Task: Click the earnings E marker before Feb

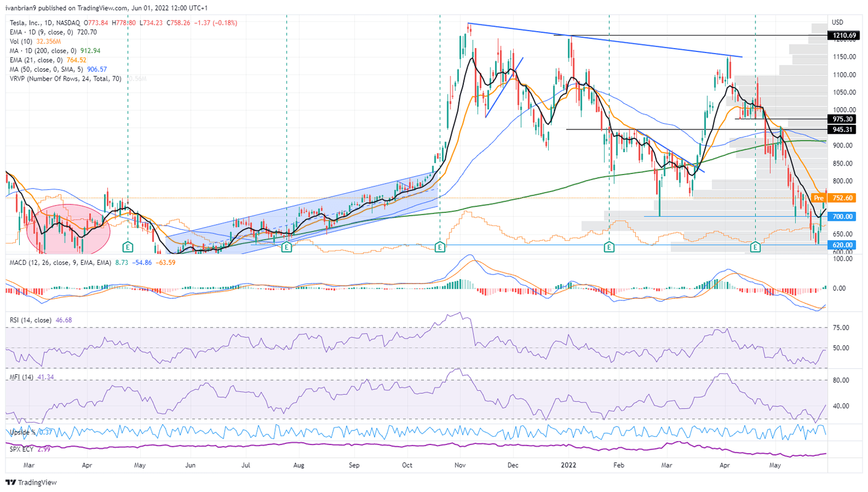Action: pyautogui.click(x=609, y=247)
